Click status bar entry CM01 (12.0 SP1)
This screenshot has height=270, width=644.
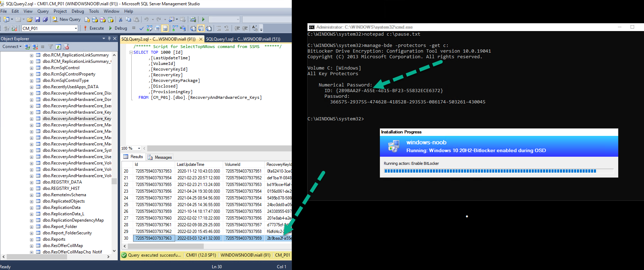click(201, 255)
